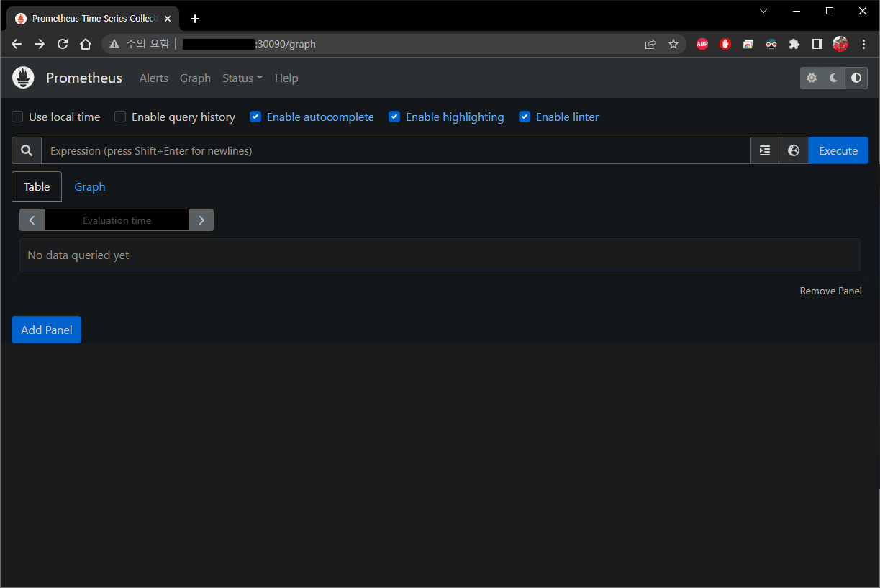Viewport: 880px width, 588px height.
Task: Run the query with Execute
Action: pyautogui.click(x=838, y=150)
